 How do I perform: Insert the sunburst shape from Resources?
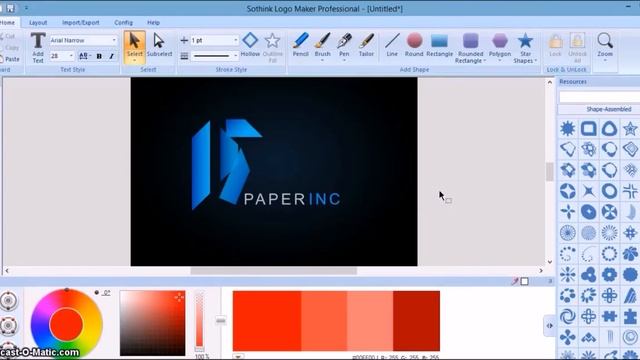[567, 129]
